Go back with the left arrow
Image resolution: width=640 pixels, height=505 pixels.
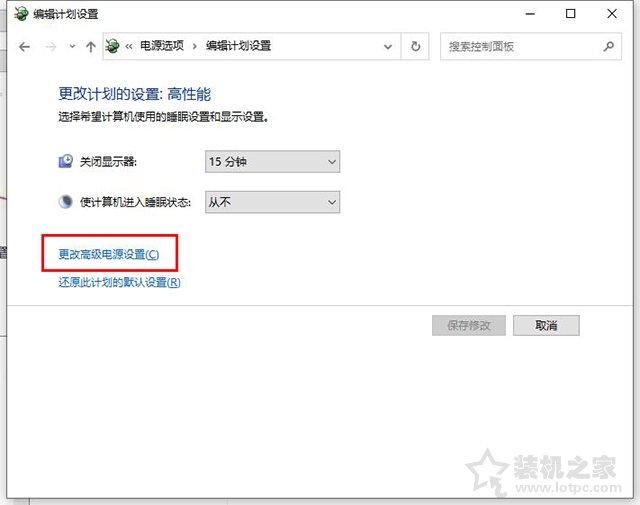pyautogui.click(x=25, y=47)
